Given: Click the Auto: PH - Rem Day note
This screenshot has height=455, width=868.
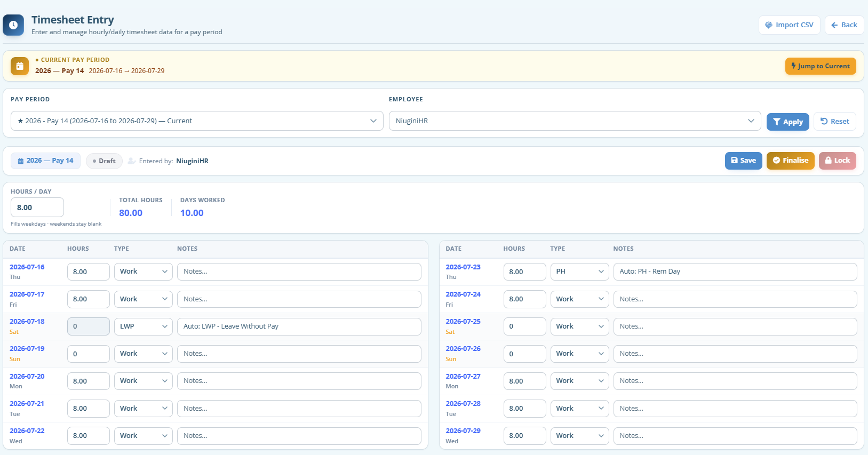Looking at the screenshot, I should pos(735,272).
